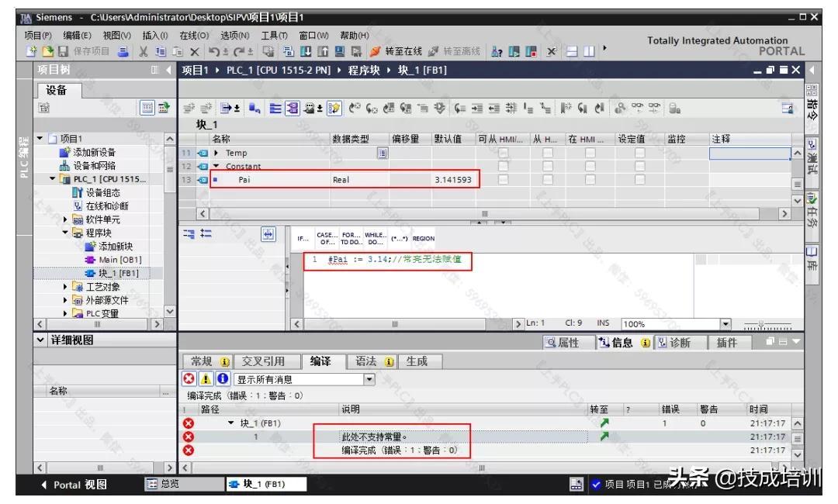838x504 pixels.
Task: Click the indent text icon in editor toolbar
Action: pos(476,109)
